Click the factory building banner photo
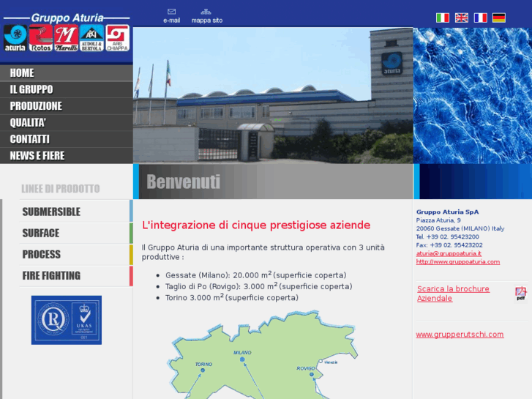The width and height of the screenshot is (532, 399). pyautogui.click(x=273, y=95)
